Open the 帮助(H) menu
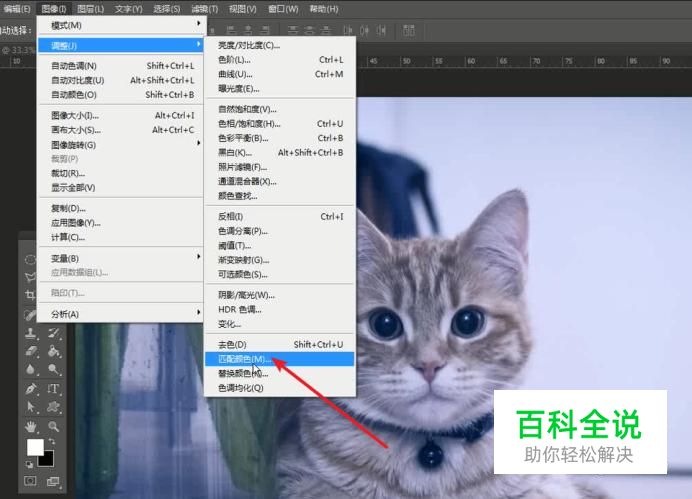This screenshot has width=692, height=499. coord(323,8)
